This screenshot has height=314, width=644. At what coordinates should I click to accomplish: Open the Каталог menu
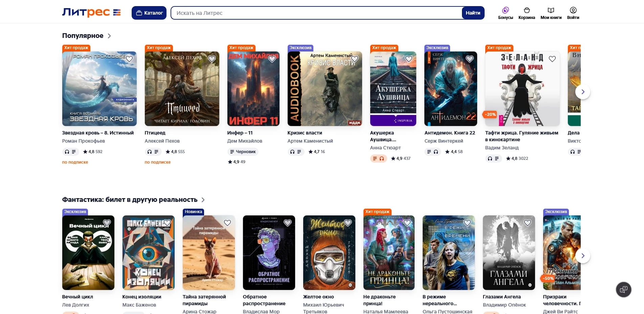(x=149, y=13)
